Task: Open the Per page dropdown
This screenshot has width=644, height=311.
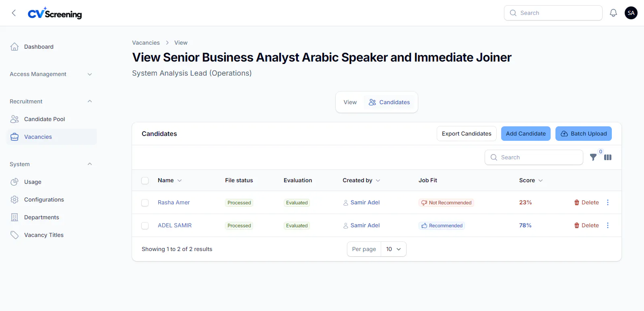Action: click(x=394, y=249)
